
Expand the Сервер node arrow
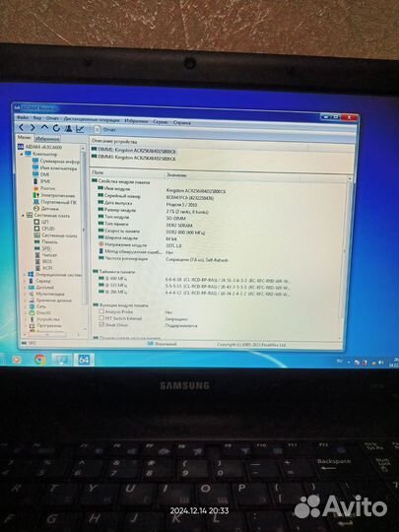pyautogui.click(x=25, y=281)
